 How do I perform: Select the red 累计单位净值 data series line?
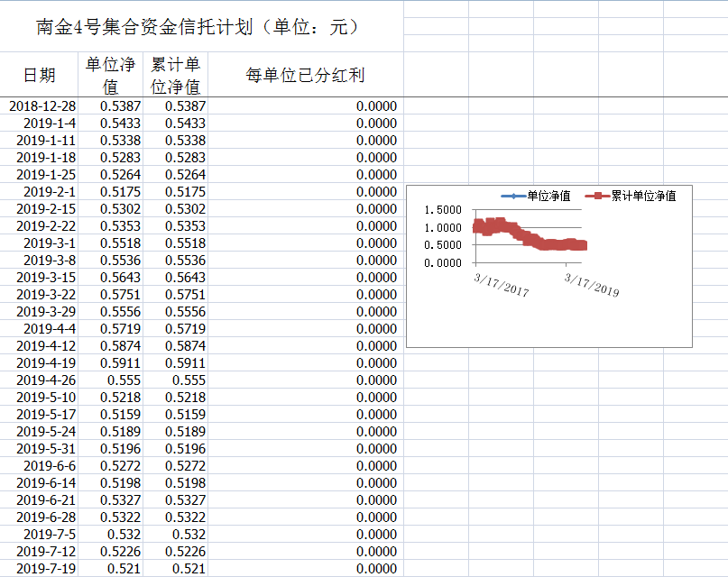(x=530, y=234)
